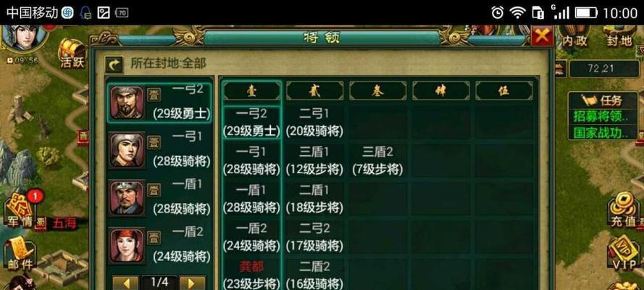Screen dimensions: 644x290
Task: Close the 将领 panel with red X
Action: [x=542, y=36]
